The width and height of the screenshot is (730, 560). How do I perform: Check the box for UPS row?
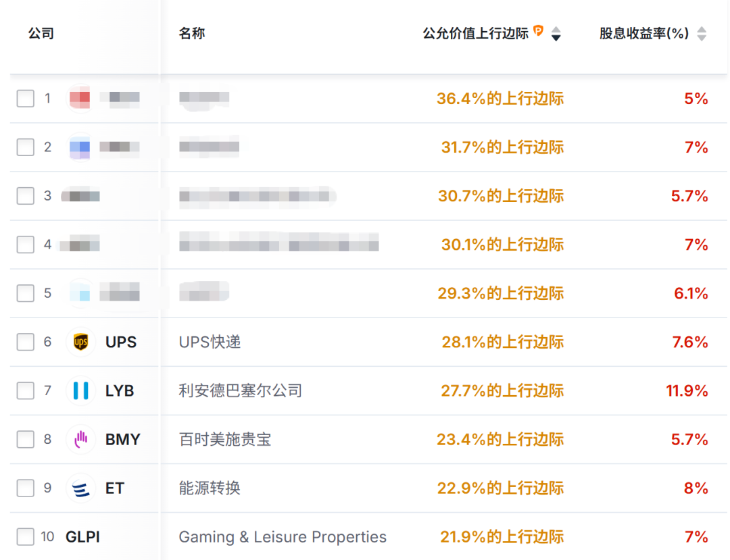tap(26, 342)
